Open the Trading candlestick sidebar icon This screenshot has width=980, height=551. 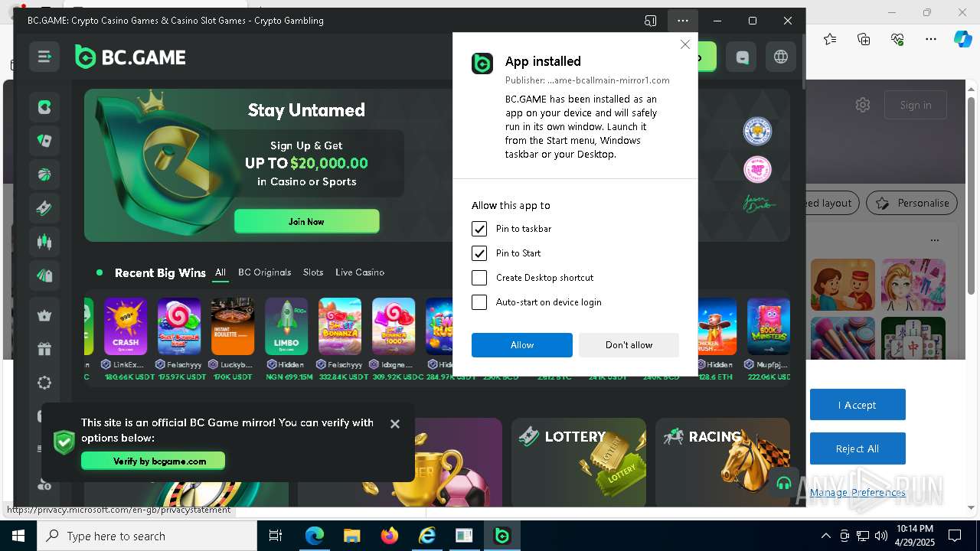point(44,242)
